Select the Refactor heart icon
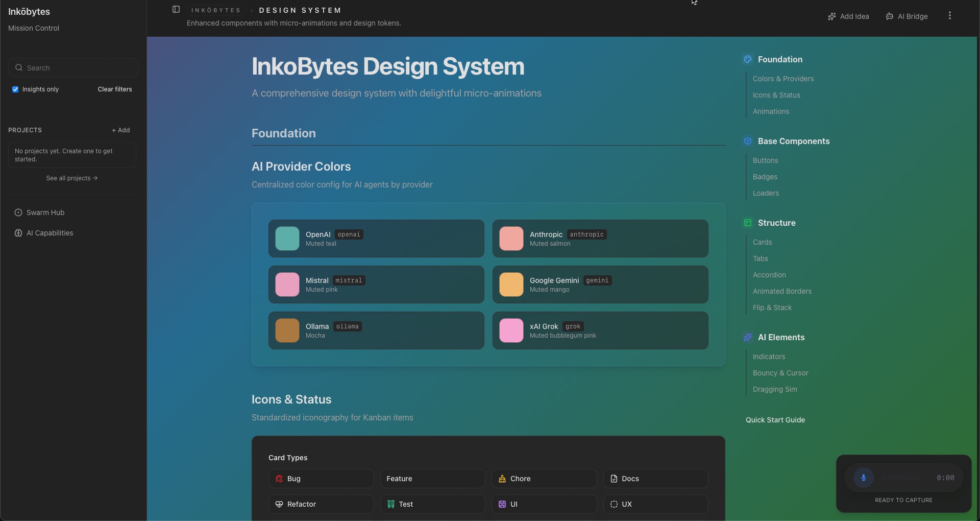This screenshot has width=980, height=521. (279, 504)
